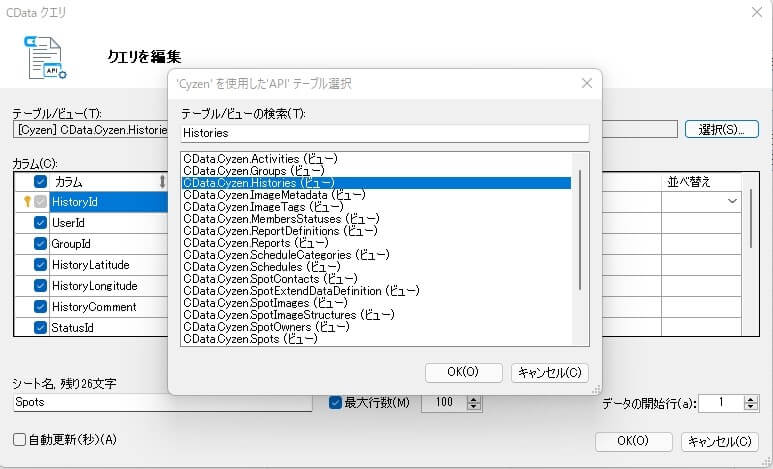Select CData.Cyzen.MembersStatuses (ビュー) in list
The image size is (773, 469).
(x=376, y=218)
